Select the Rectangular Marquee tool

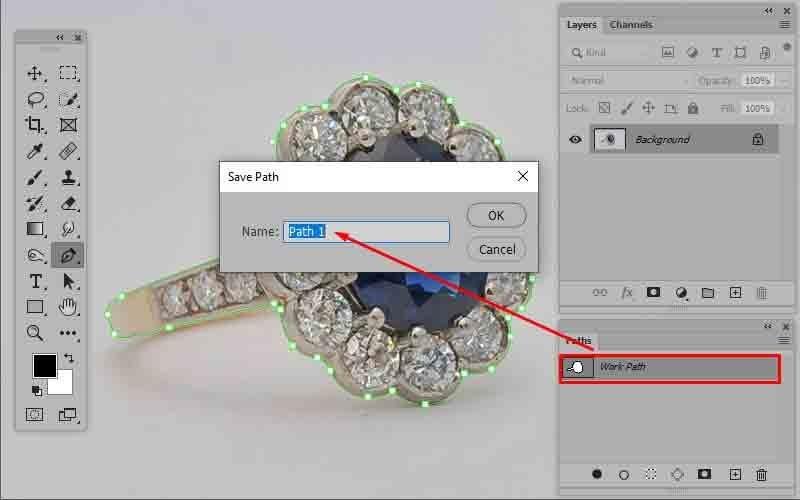pyautogui.click(x=68, y=73)
